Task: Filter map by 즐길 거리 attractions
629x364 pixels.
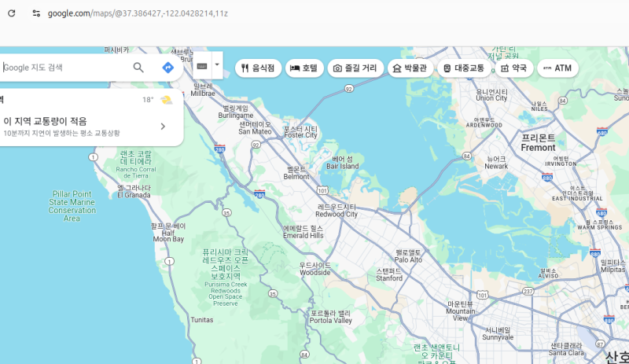Action: coord(355,68)
